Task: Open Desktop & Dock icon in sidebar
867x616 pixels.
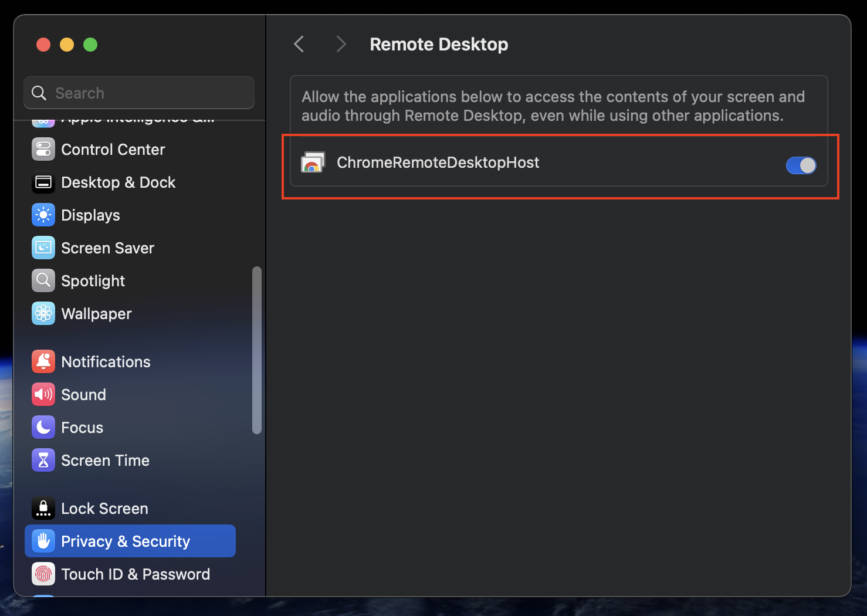Action: pyautogui.click(x=43, y=182)
